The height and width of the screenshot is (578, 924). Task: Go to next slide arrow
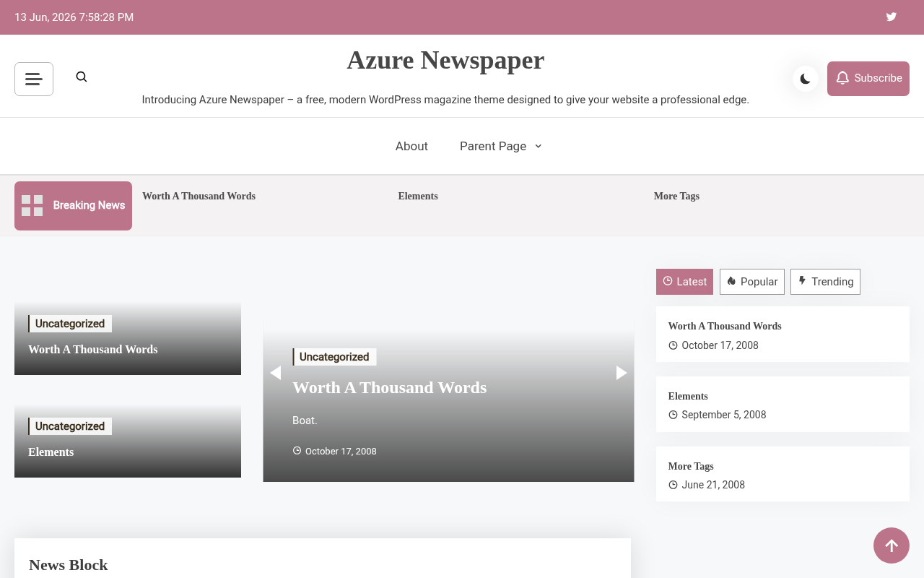pyautogui.click(x=622, y=373)
